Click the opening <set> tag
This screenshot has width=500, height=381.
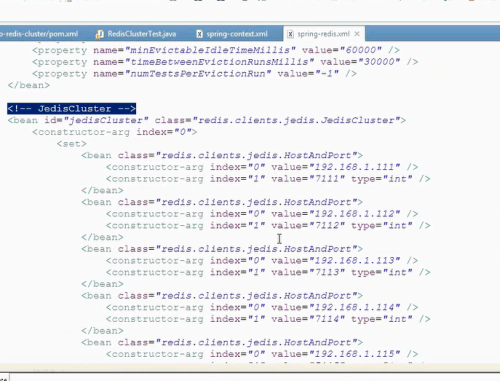(x=72, y=144)
